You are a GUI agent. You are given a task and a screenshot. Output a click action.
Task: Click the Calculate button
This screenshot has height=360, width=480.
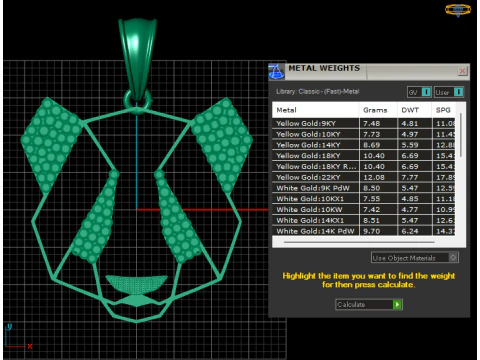tap(369, 304)
